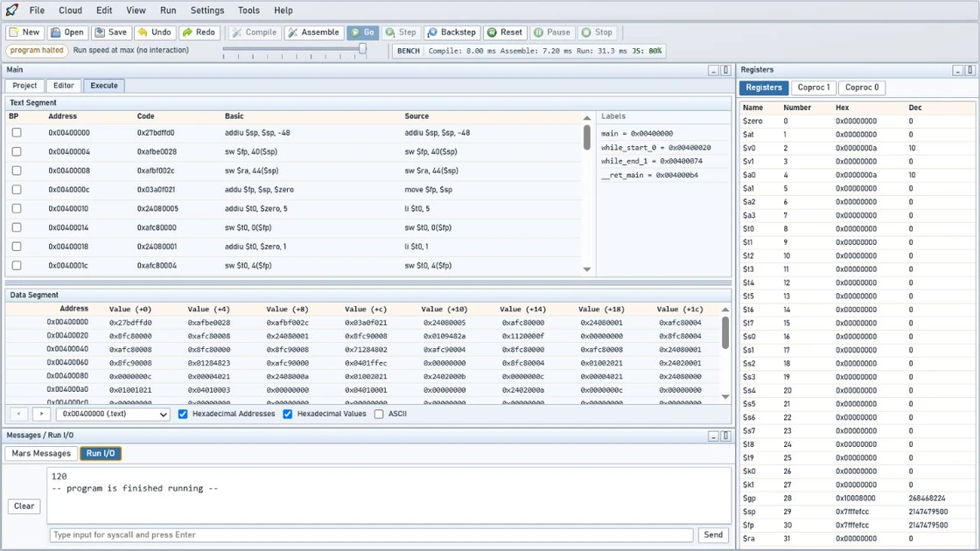Viewport: 980px width, 551px height.
Task: Toggle breakpoint at address 0x00400004
Action: (x=17, y=152)
